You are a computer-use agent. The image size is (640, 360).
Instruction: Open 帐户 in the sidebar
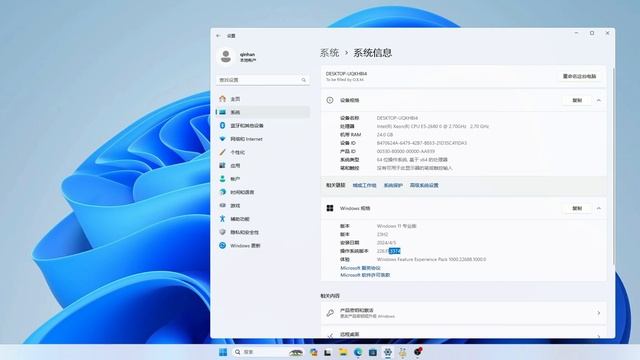click(x=262, y=179)
